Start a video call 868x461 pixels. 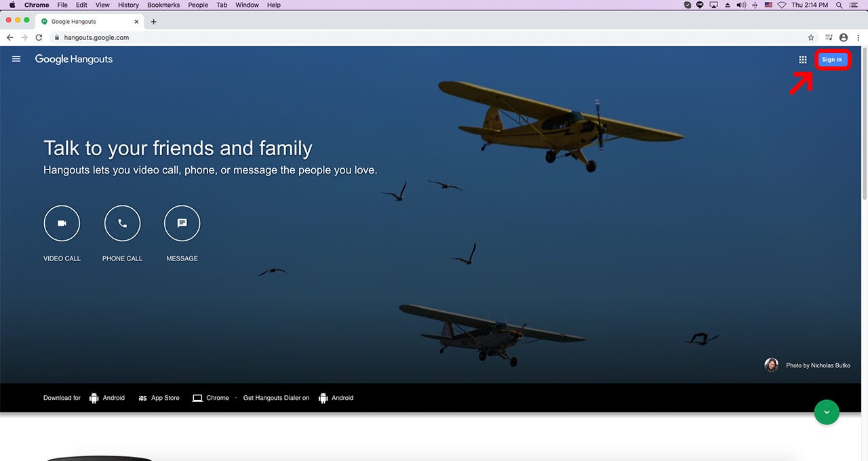62,223
